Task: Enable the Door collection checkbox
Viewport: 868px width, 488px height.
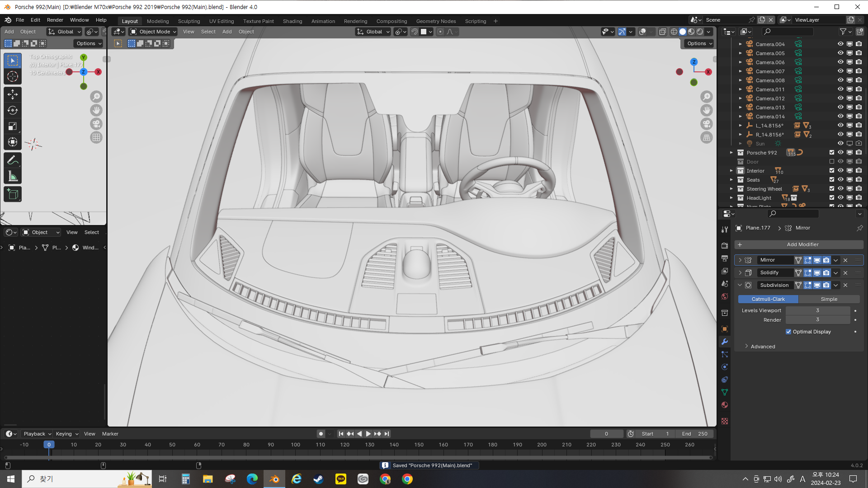Action: (x=832, y=162)
